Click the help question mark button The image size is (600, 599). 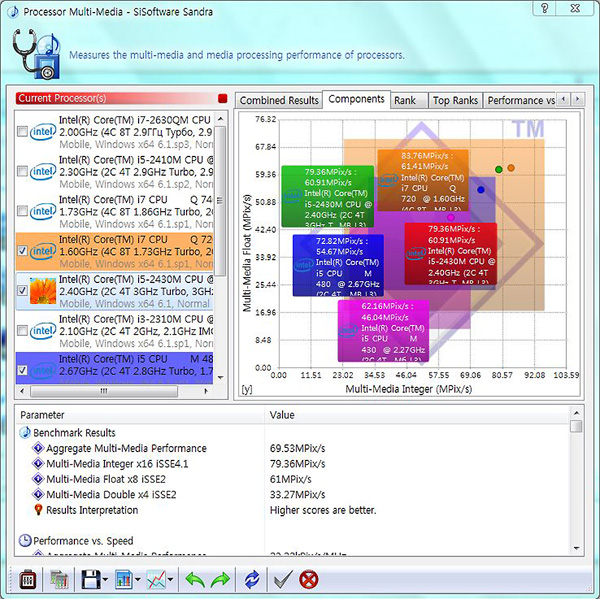click(545, 8)
